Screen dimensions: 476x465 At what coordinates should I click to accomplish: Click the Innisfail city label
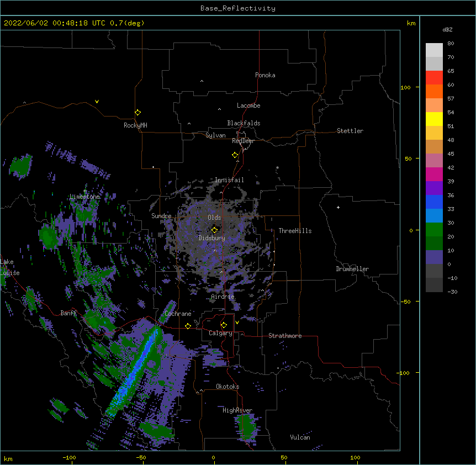tap(229, 180)
